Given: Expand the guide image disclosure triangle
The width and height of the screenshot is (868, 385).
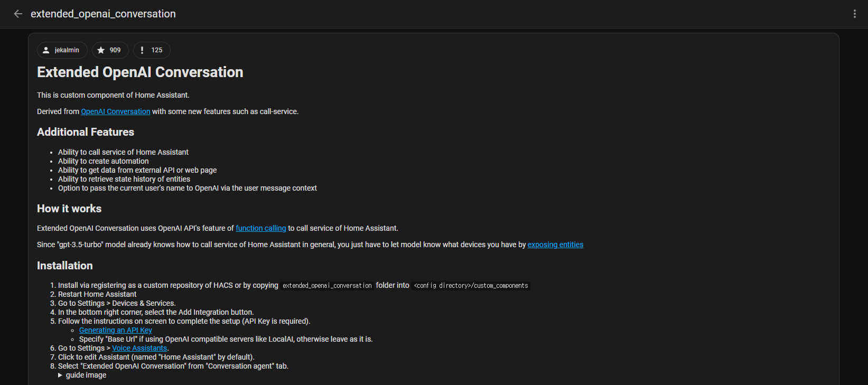Looking at the screenshot, I should click(60, 375).
